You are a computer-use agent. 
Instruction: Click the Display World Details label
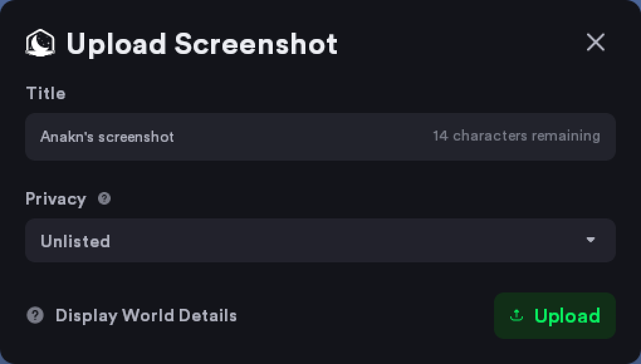(x=146, y=316)
